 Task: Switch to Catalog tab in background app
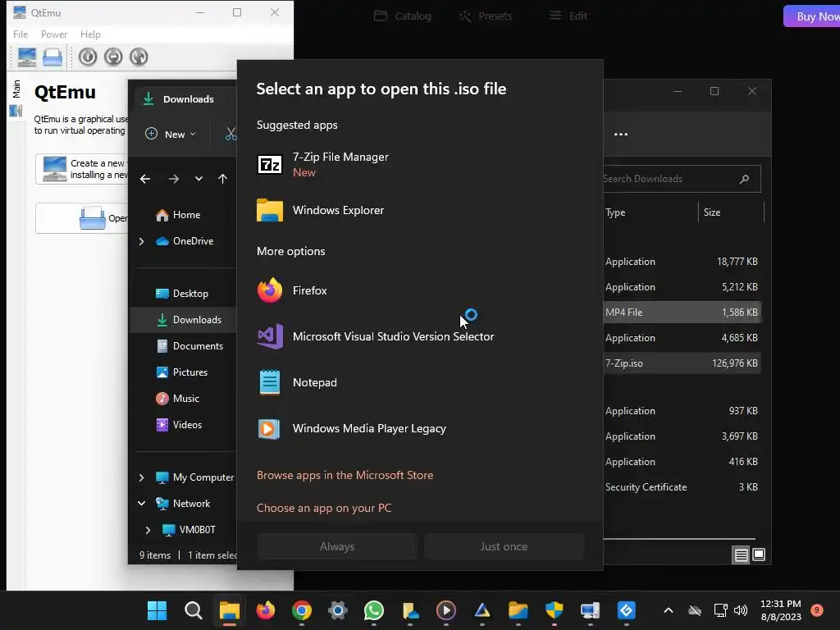click(x=402, y=16)
